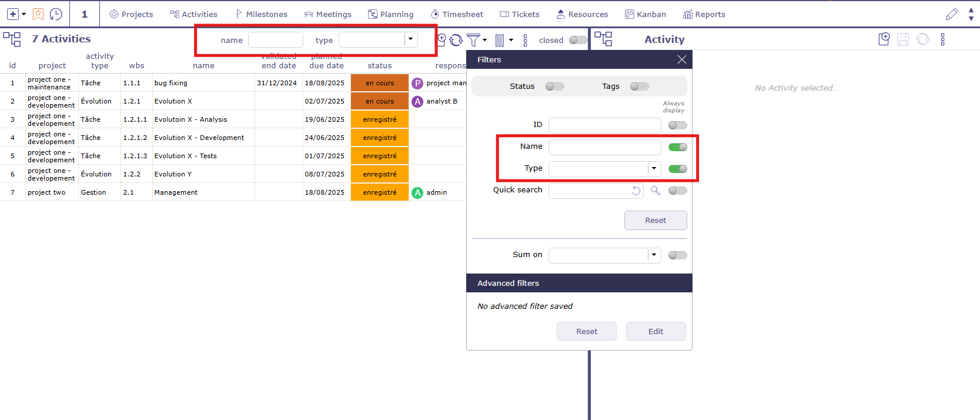Enable the Tags filter toggle
This screenshot has height=420, width=980.
(x=639, y=86)
